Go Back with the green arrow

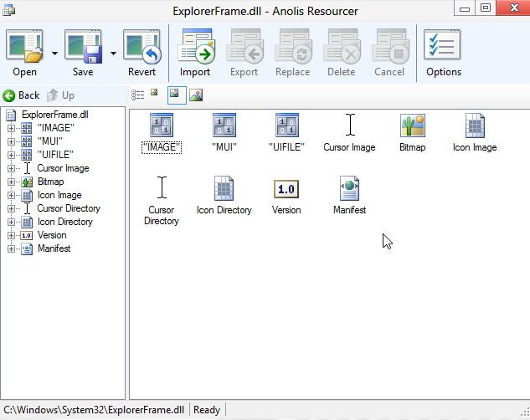pos(21,95)
